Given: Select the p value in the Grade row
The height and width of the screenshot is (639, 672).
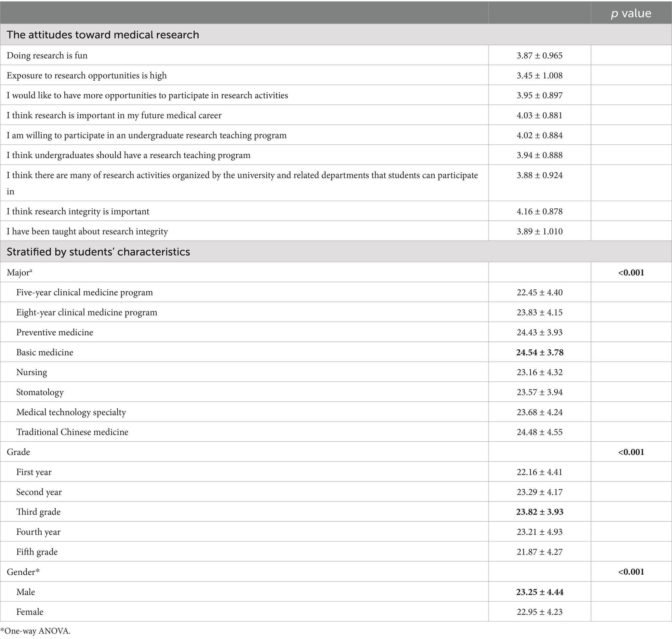Looking at the screenshot, I should 631,452.
